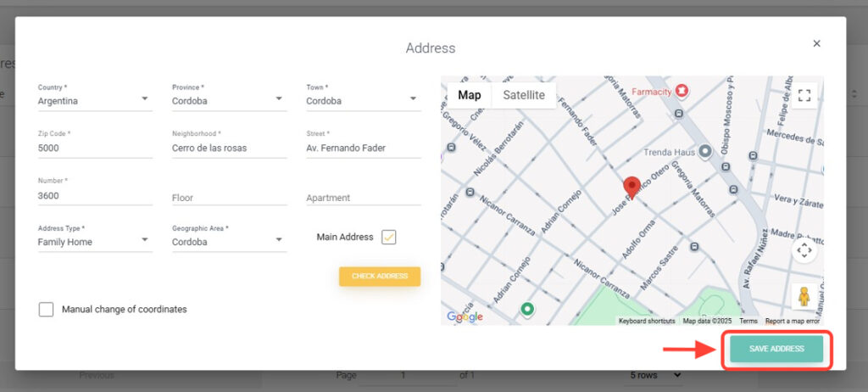Select the Map view tab
Image resolution: width=868 pixels, height=392 pixels.
[470, 95]
